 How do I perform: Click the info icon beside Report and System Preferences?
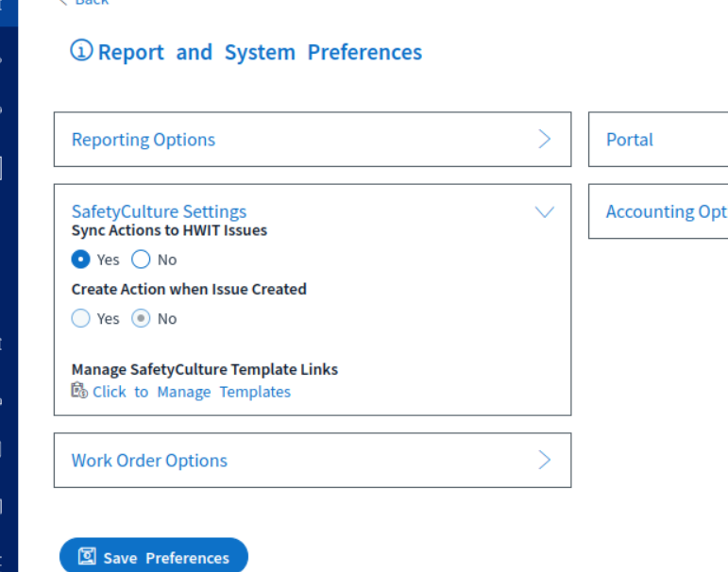82,50
